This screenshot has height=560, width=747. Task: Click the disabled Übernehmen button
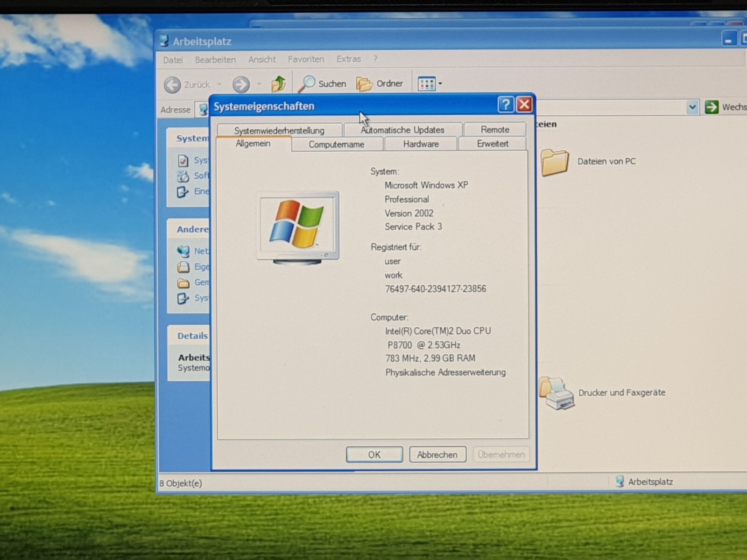click(x=501, y=454)
